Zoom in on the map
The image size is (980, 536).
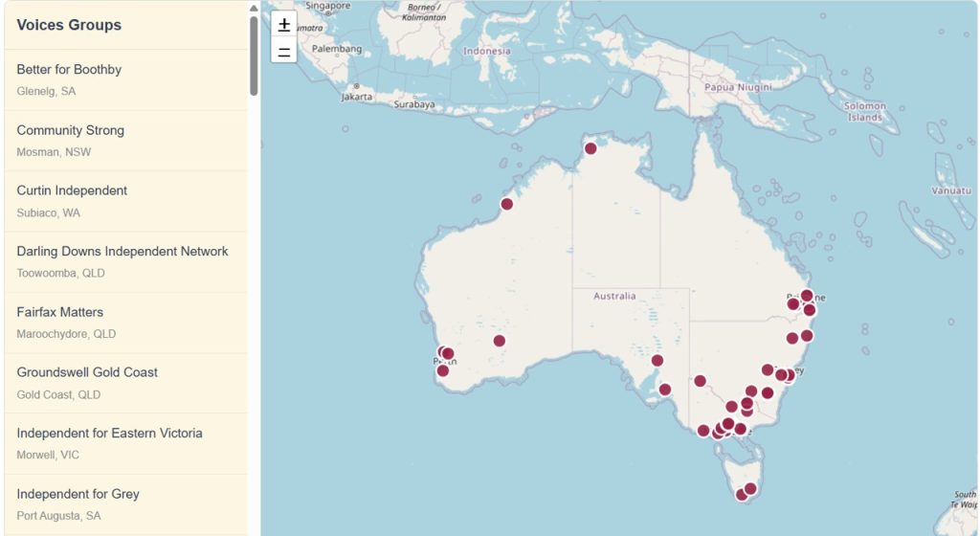283,24
